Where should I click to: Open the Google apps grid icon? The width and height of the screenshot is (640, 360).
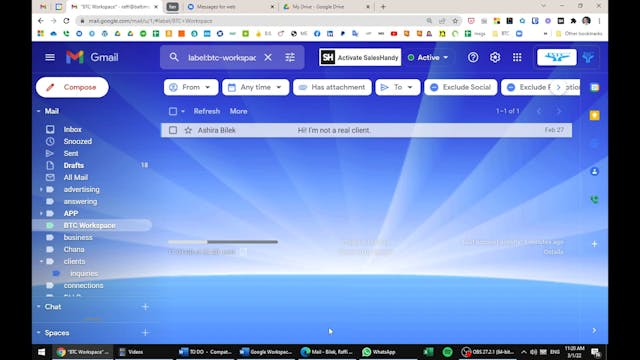coord(517,58)
